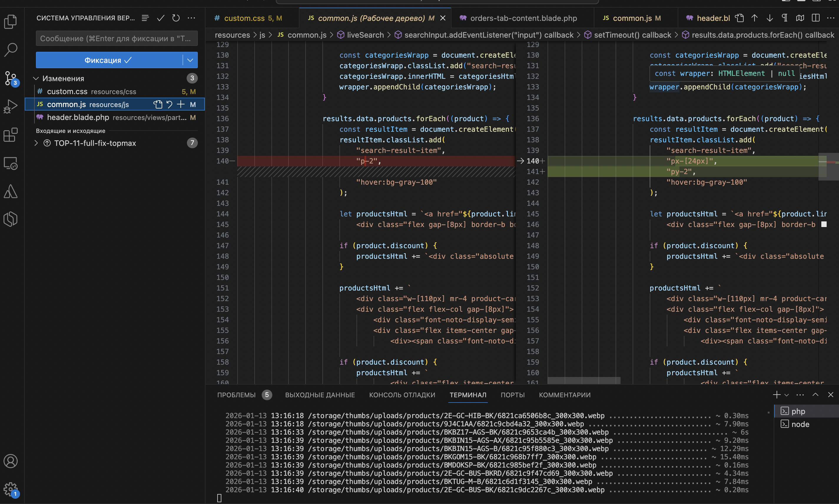Viewport: 839px width, 504px height.
Task: Go to next change arrow in editor toolbar
Action: tap(770, 18)
